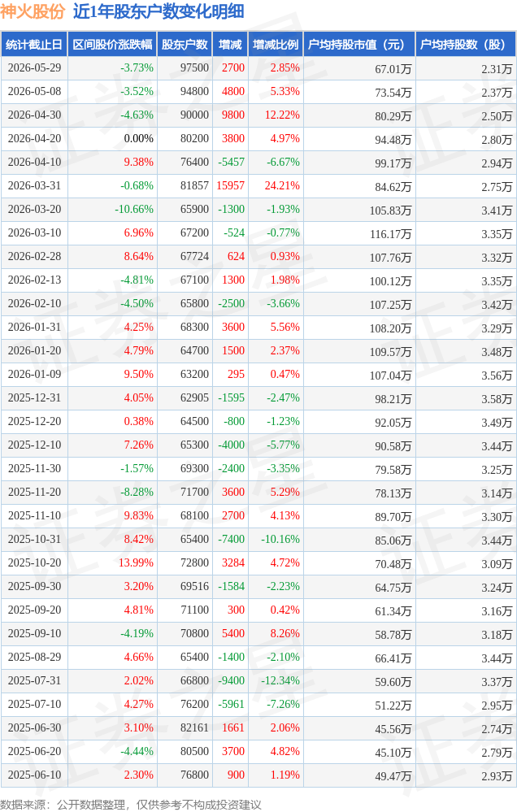Click the 股东户数 column header
This screenshot has height=812, width=517.
coord(185,45)
